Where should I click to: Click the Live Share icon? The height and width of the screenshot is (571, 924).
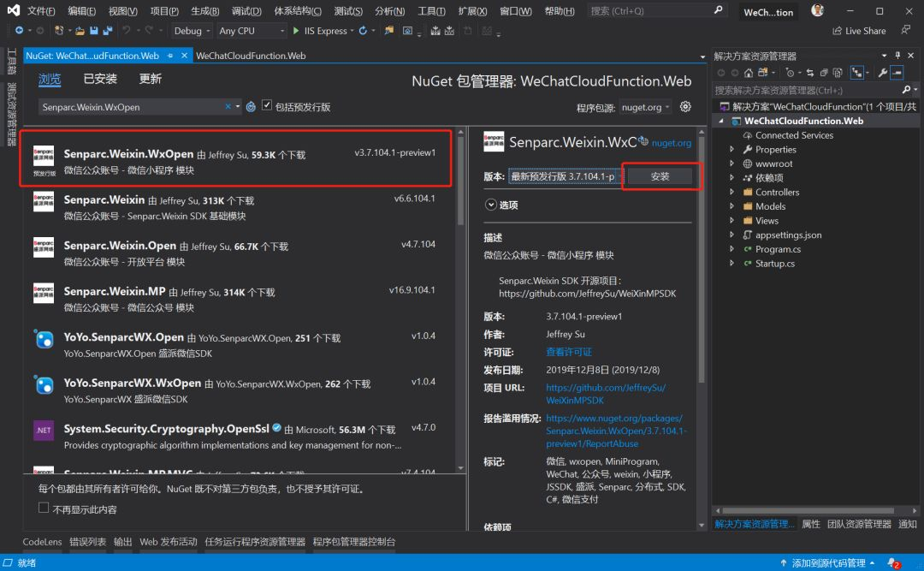pos(837,31)
